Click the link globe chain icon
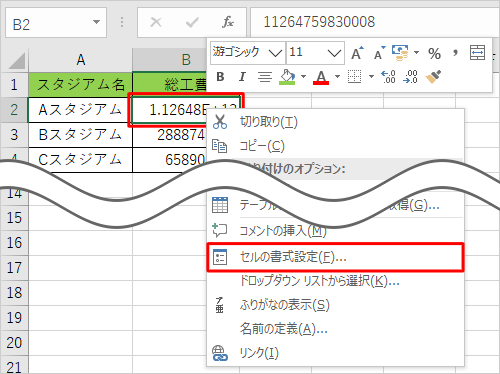Viewport: 500px width, 374px height. click(x=220, y=353)
